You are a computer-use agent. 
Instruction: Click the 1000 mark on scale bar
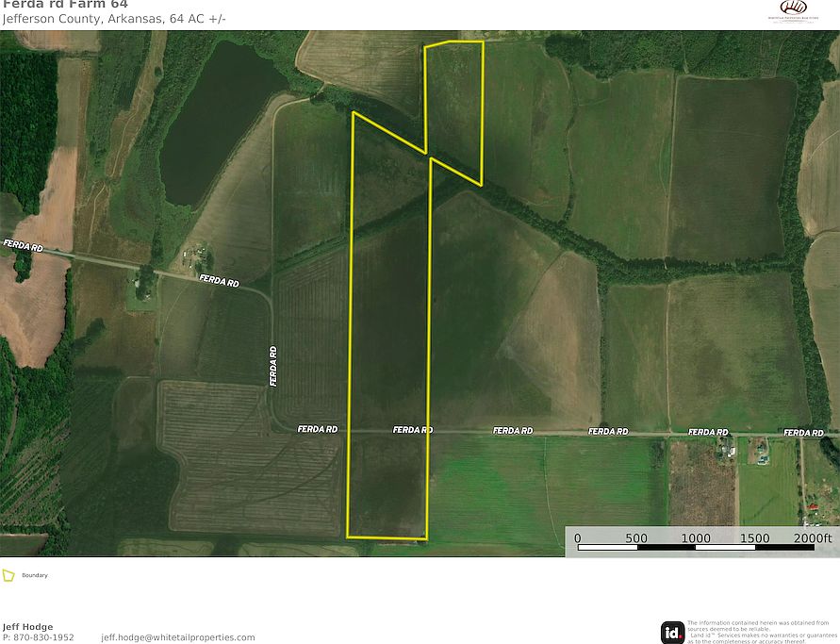[x=696, y=537]
